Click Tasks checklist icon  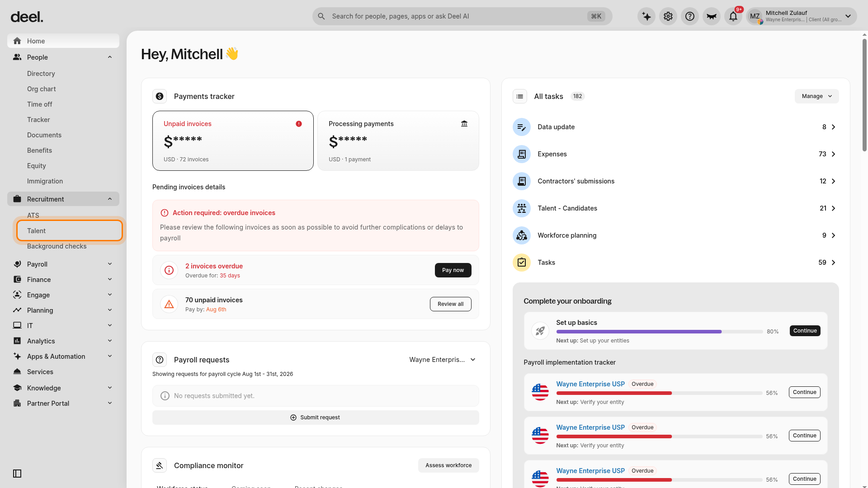[522, 263]
